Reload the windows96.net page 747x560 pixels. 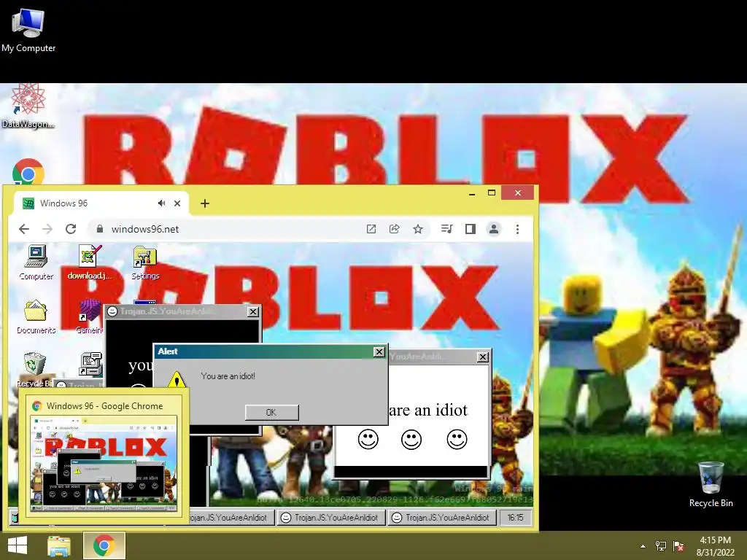pos(71,229)
